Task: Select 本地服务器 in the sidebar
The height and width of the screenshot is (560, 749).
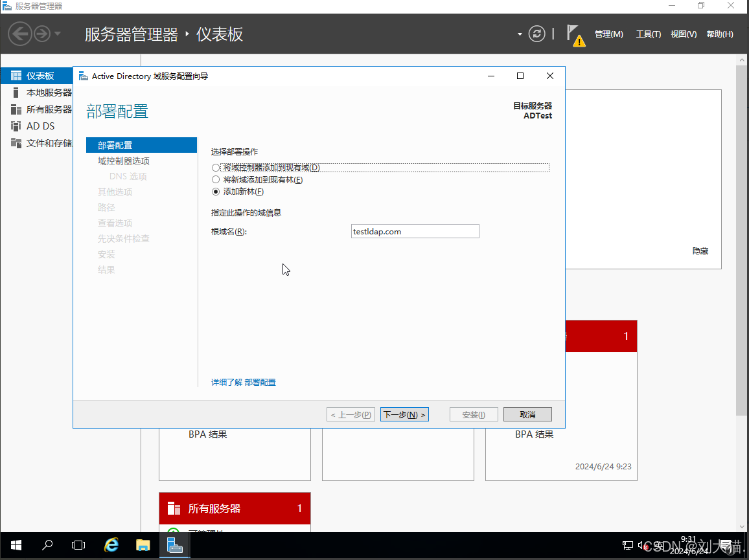Action: tap(37, 93)
